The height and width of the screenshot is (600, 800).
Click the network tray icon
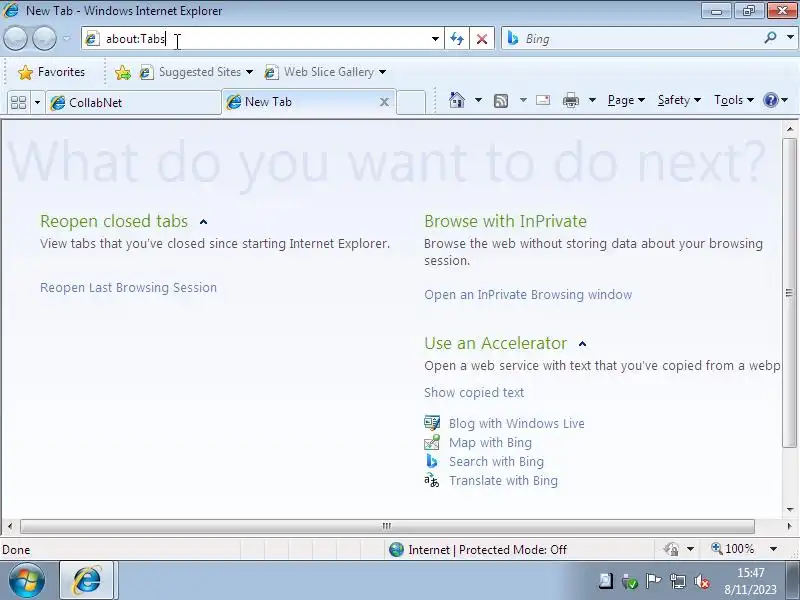pos(678,581)
